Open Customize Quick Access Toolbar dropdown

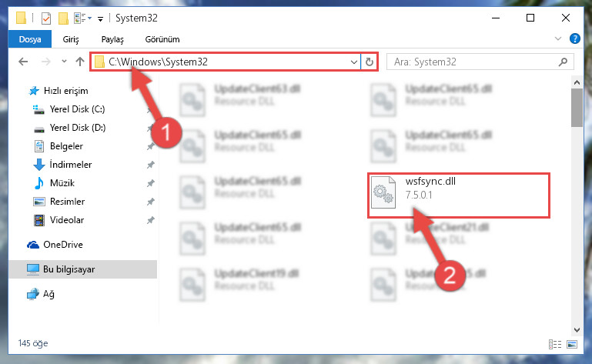[x=100, y=19]
